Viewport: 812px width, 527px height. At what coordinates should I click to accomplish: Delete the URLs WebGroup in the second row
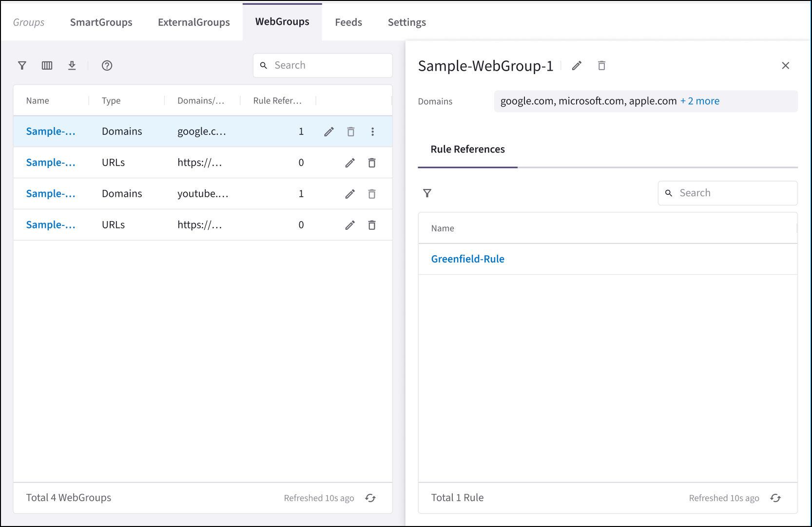pos(372,162)
